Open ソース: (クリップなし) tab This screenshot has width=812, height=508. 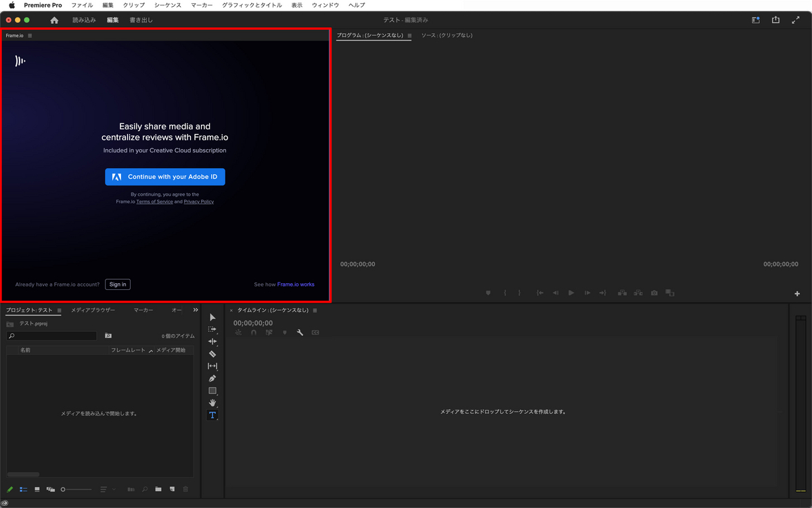(447, 35)
